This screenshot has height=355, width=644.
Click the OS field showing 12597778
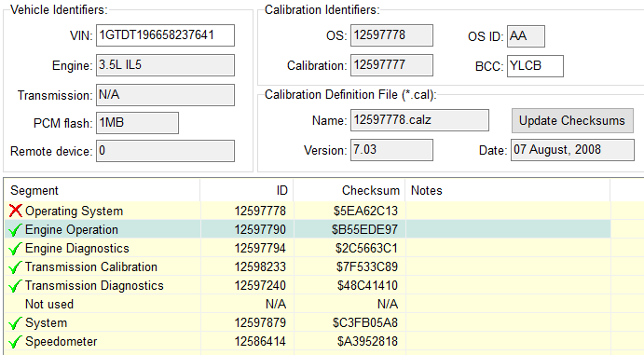tap(391, 35)
